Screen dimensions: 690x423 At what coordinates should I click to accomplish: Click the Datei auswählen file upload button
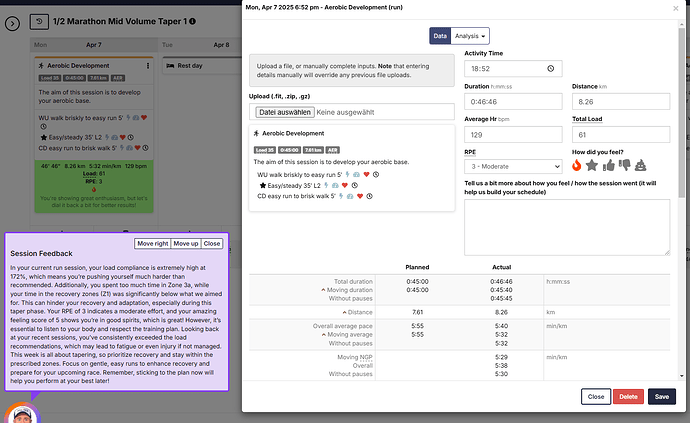(284, 113)
